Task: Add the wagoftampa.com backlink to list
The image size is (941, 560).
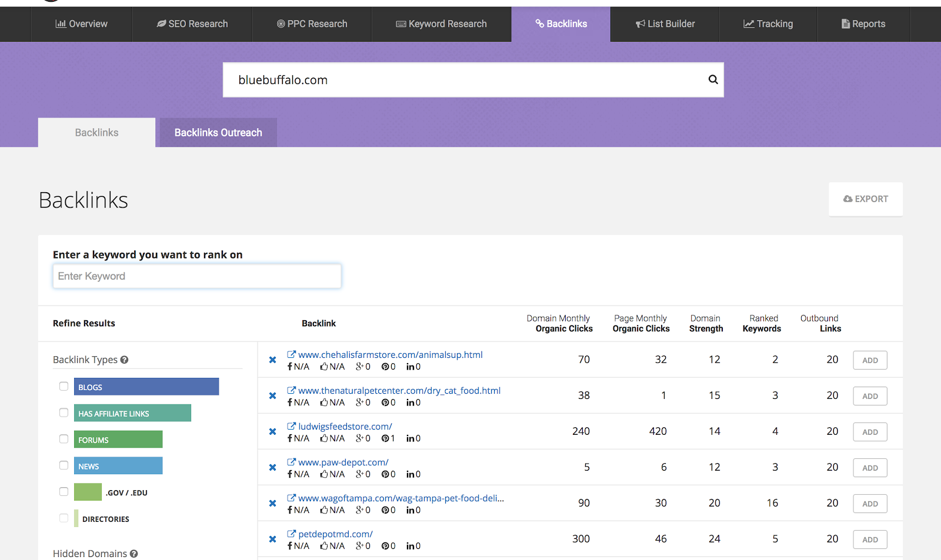Action: (870, 504)
